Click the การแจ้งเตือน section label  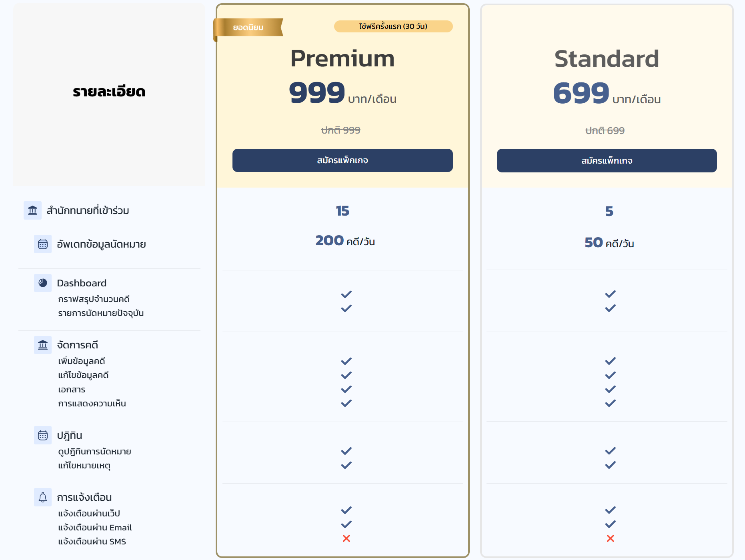pos(84,497)
